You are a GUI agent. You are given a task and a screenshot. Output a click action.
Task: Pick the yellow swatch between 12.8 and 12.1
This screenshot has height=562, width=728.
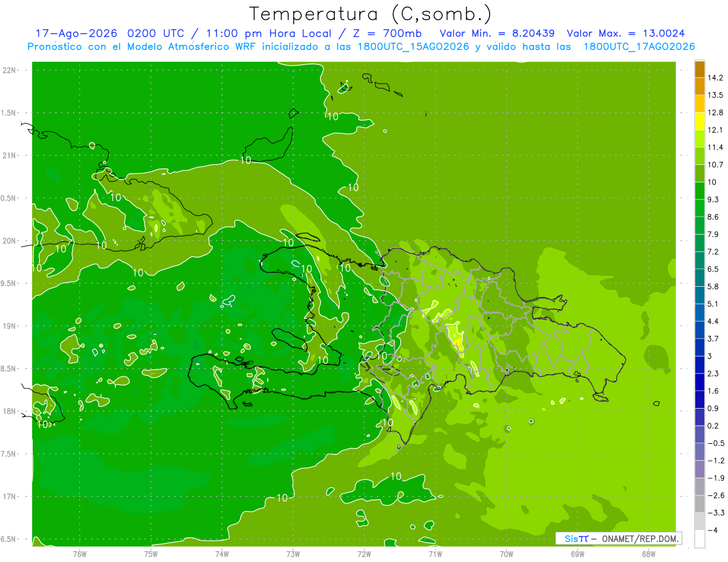tap(699, 121)
